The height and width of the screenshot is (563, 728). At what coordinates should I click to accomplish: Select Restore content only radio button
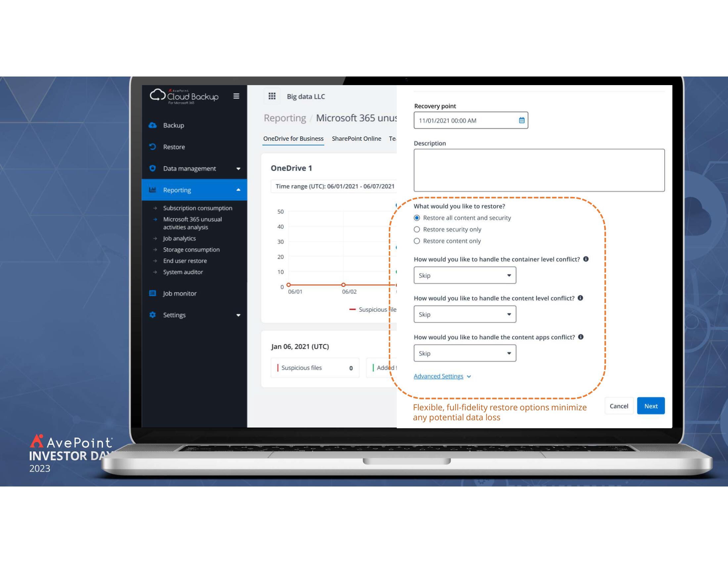[417, 241]
